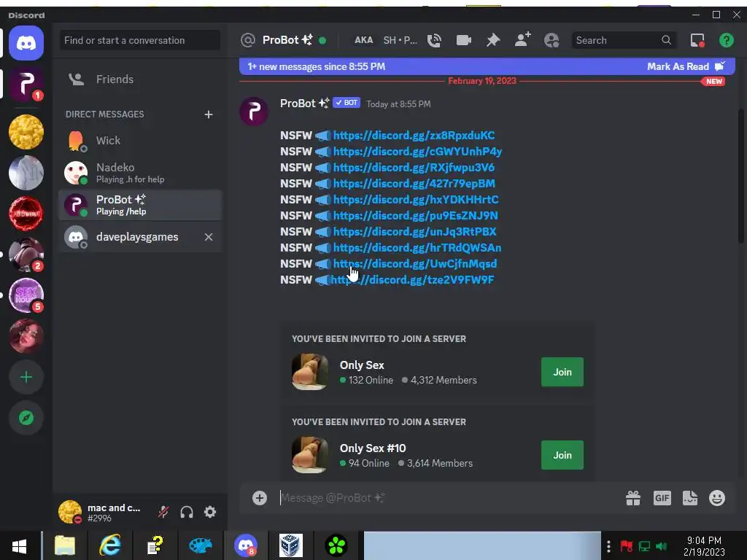This screenshot has width=747, height=560.
Task: Open the purple server icon with 5 notifications
Action: 26,295
